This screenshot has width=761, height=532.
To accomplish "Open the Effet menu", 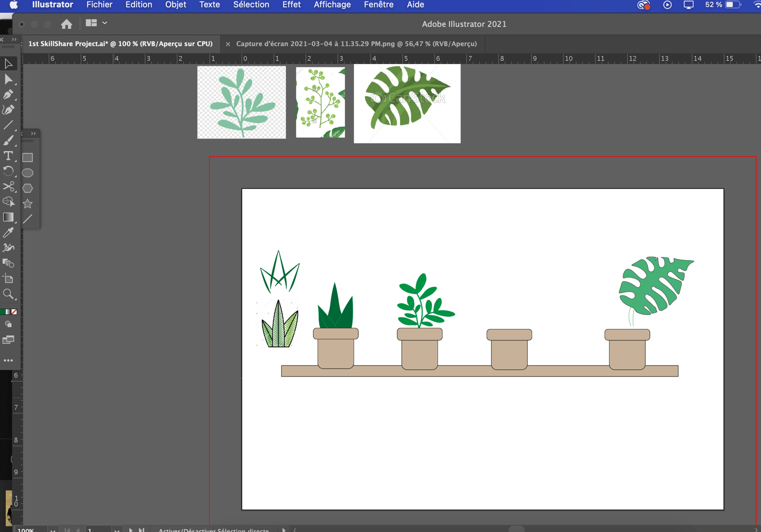I will pos(291,5).
